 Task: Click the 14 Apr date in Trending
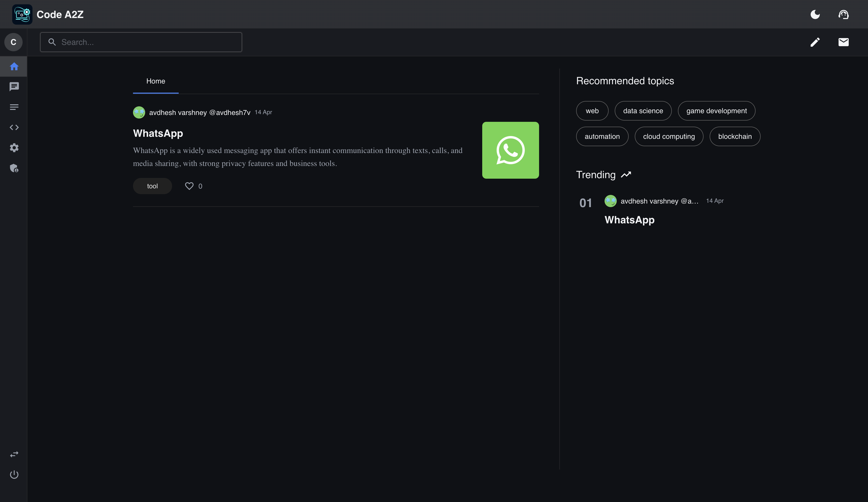click(715, 201)
